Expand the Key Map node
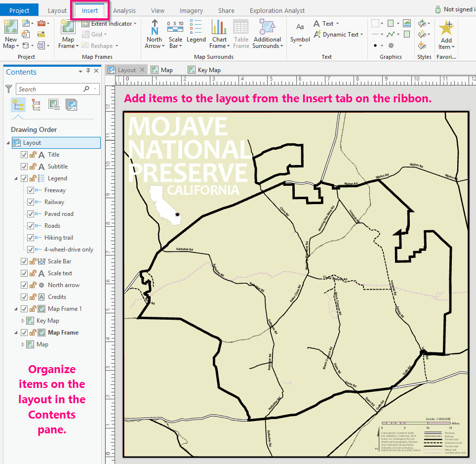The image size is (476, 464). click(x=23, y=321)
